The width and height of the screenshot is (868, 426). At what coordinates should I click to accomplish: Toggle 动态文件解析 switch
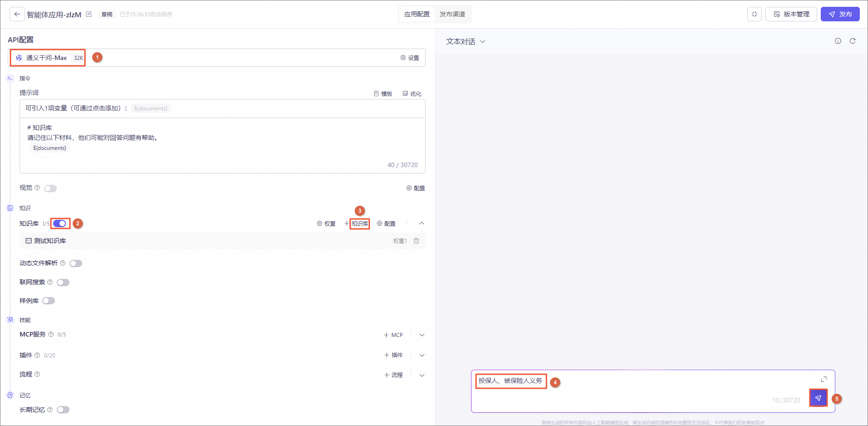coord(76,263)
